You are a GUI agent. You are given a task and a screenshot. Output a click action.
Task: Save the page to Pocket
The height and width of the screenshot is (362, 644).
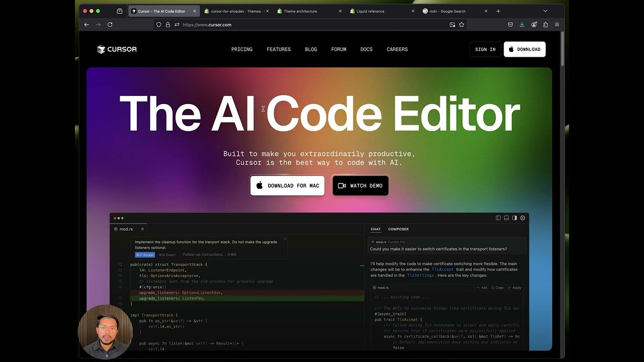tap(510, 24)
